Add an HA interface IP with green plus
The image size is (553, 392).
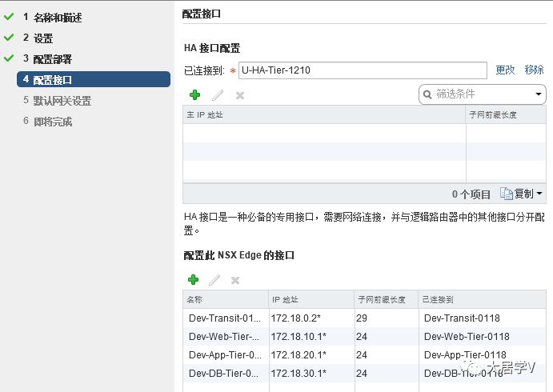point(194,95)
